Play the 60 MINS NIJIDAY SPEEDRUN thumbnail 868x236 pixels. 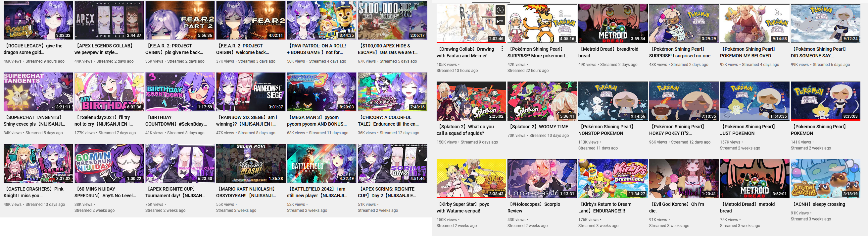[x=109, y=163]
